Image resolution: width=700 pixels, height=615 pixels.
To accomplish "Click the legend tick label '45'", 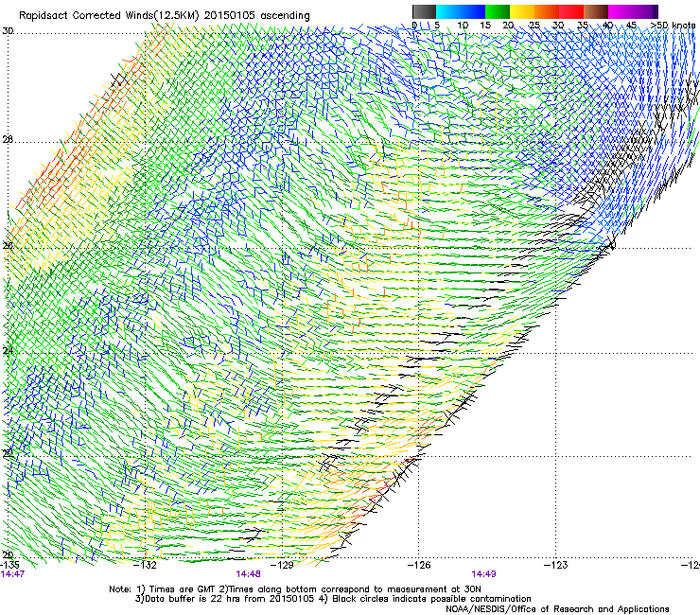I will pyautogui.click(x=631, y=25).
